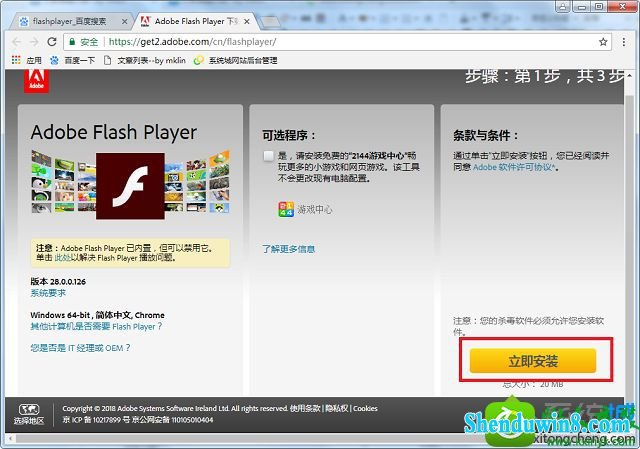This screenshot has height=449, width=640.
Task: Click the vertical scrollbar up arrow
Action: 629,75
